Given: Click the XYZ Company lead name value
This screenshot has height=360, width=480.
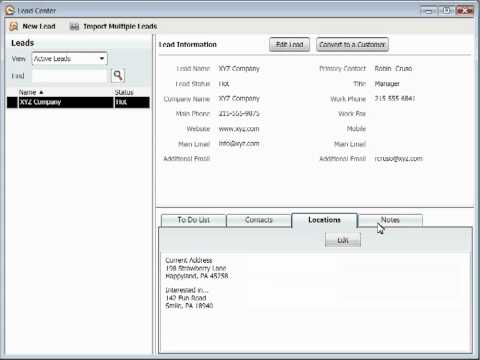Looking at the screenshot, I should point(239,69).
